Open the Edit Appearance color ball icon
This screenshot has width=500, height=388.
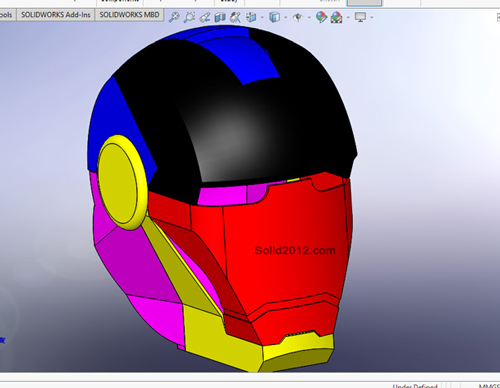[x=321, y=17]
